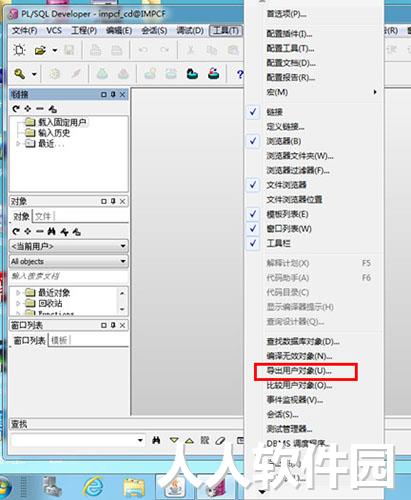Open the <当前用户> dropdown
This screenshot has height=500, width=411.
(69, 246)
